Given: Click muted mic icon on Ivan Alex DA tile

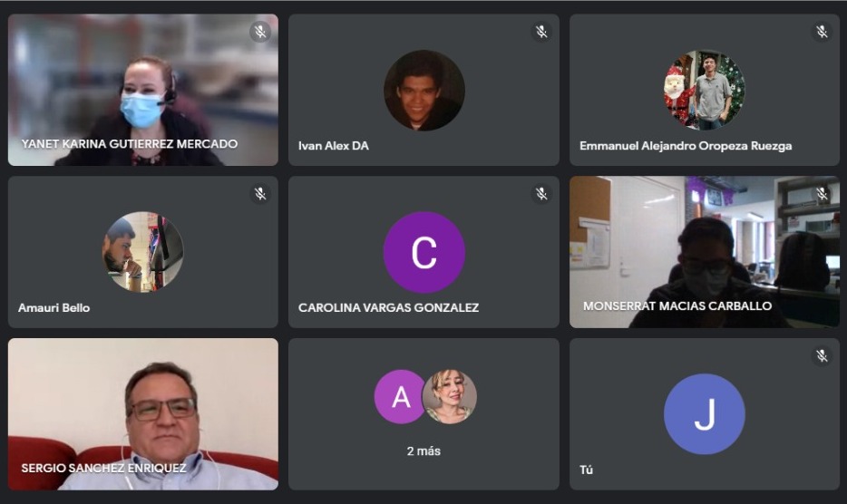Looking at the screenshot, I should [541, 32].
